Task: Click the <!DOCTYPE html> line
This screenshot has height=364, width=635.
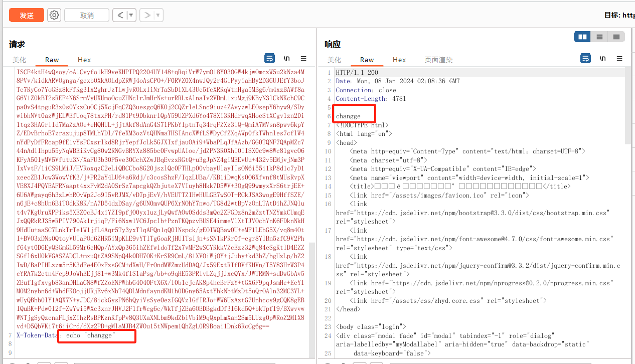Action: tap(362, 125)
